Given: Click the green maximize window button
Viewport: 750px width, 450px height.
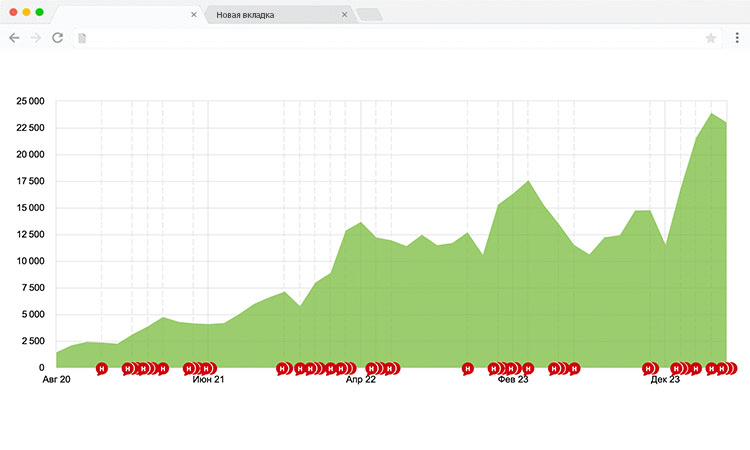Looking at the screenshot, I should click(x=39, y=12).
